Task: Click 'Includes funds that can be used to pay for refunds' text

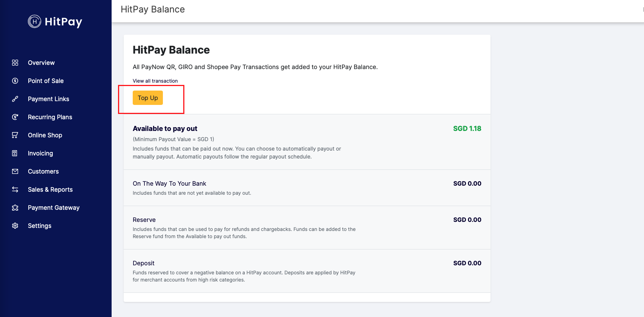Action: pos(244,233)
